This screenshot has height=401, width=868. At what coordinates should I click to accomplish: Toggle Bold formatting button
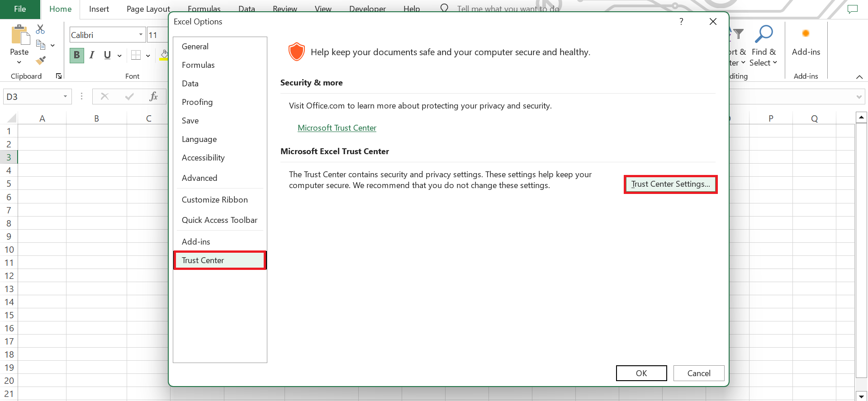coord(77,55)
